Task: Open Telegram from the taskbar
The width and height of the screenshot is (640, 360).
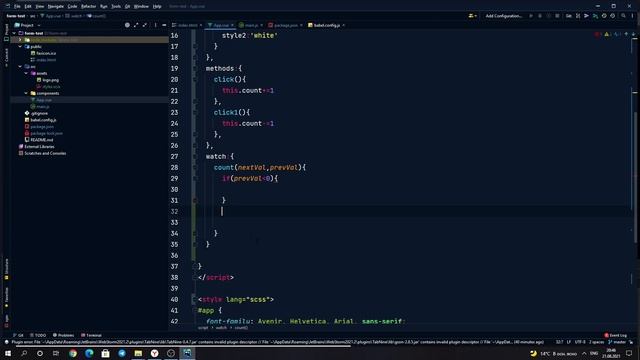Action: pos(122,353)
